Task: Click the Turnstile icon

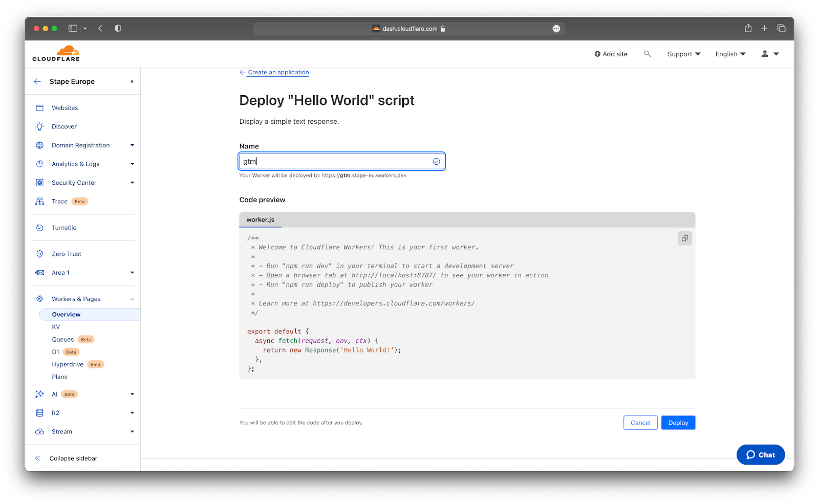Action: coord(39,228)
